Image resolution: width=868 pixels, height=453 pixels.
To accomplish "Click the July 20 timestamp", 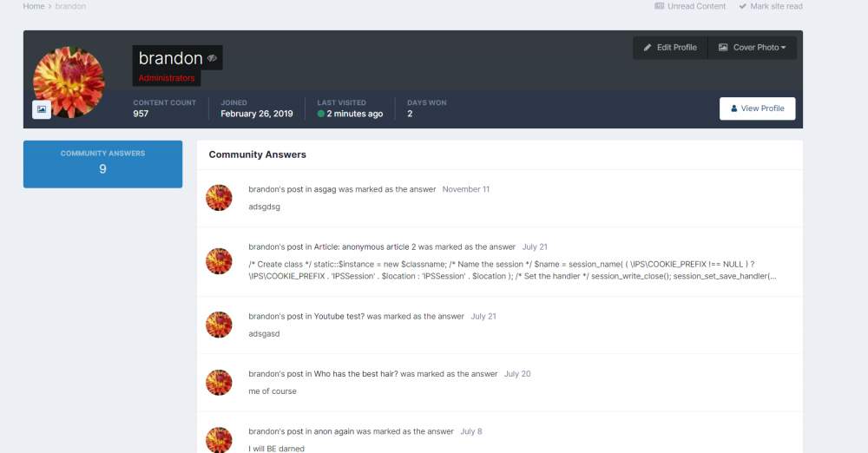I will [x=517, y=374].
